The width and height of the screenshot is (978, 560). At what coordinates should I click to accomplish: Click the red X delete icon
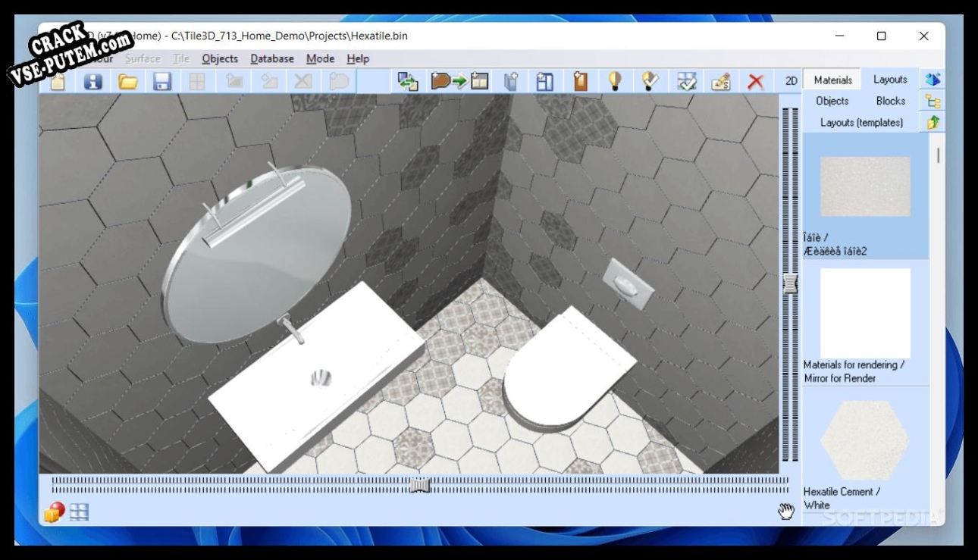[755, 81]
